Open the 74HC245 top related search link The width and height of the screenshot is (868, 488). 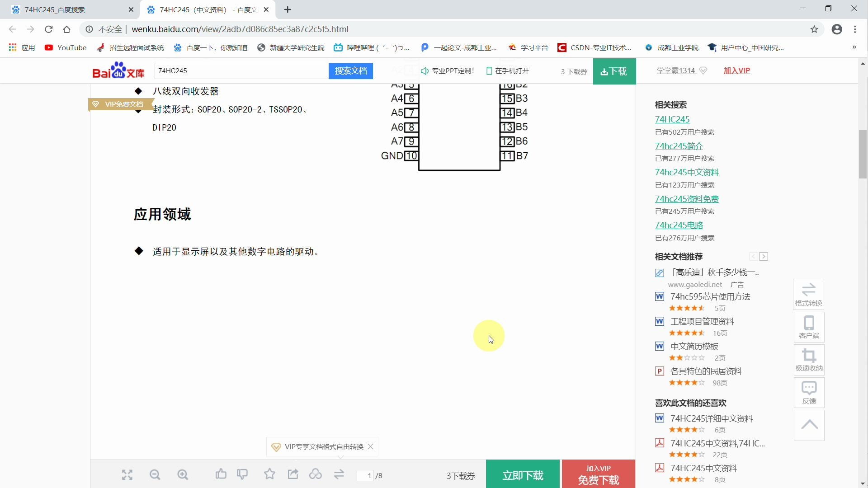672,119
